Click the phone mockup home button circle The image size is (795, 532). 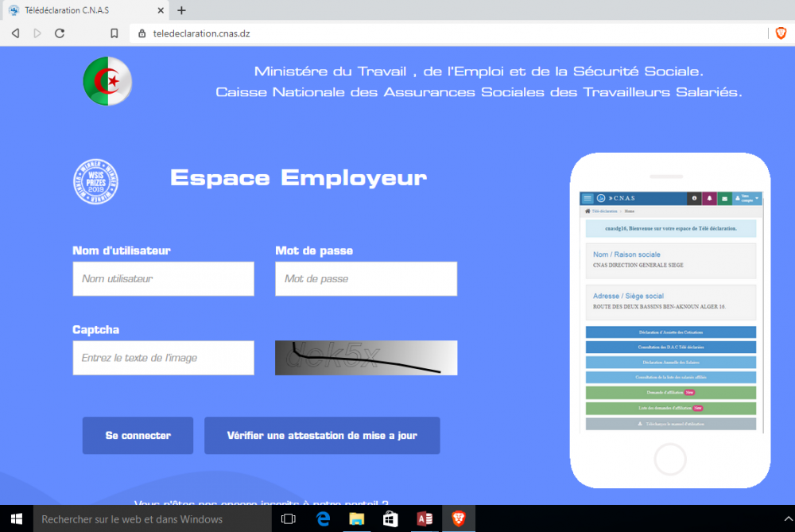pyautogui.click(x=670, y=460)
